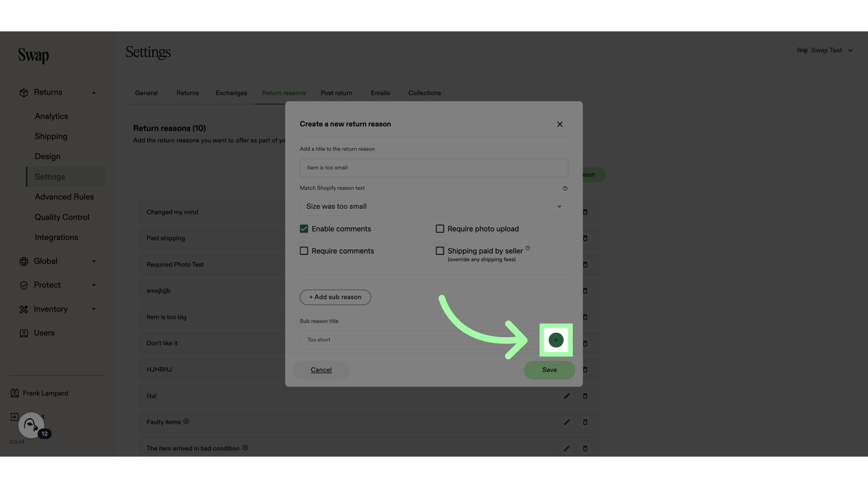Edit the Faulty items return reason
Viewport: 868px width, 488px height.
pos(566,422)
